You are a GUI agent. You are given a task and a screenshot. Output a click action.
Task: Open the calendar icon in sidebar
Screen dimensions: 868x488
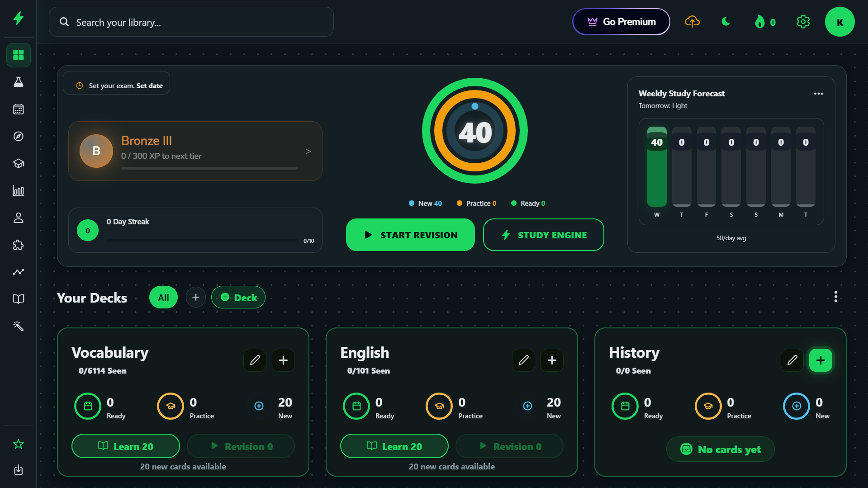[19, 109]
